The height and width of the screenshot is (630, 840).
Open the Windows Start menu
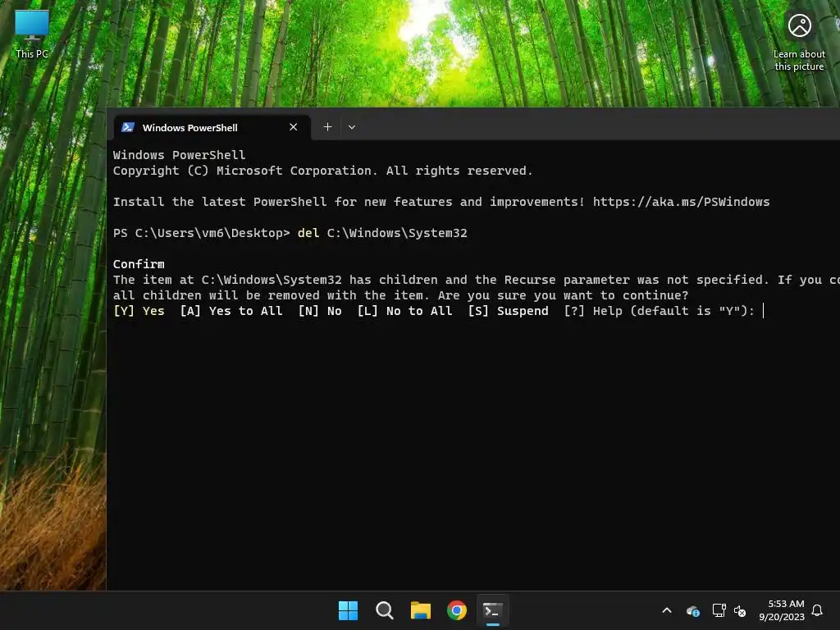348,610
